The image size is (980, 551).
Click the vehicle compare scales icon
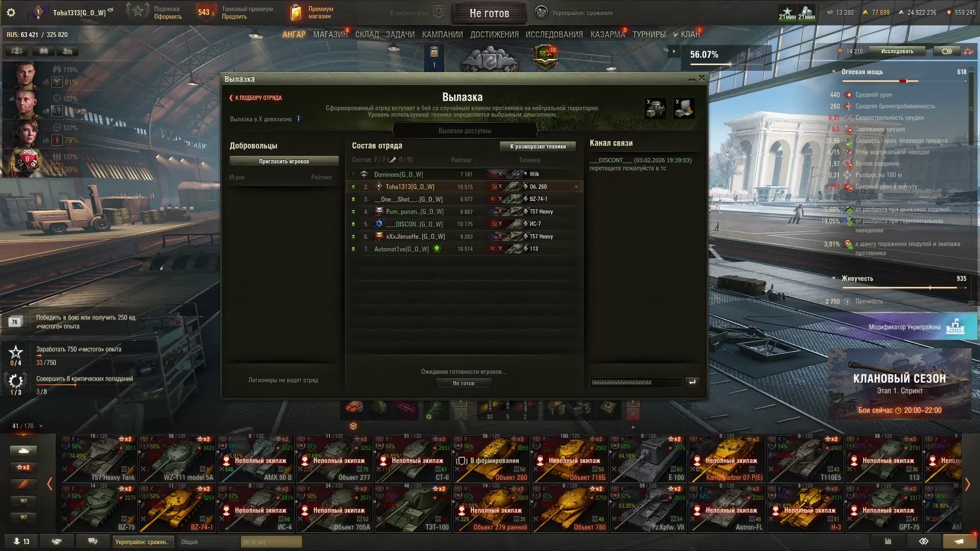pos(969,51)
